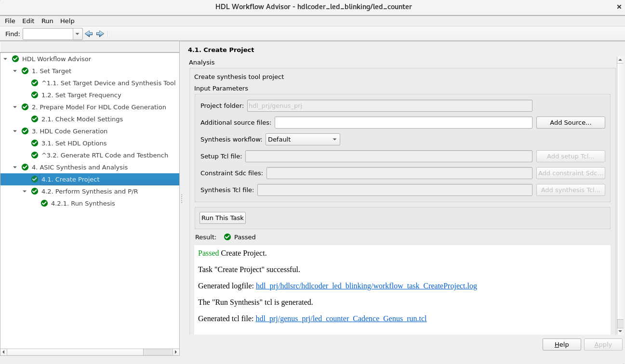
Task: Open the Find field dropdown arrow
Action: pos(77,34)
